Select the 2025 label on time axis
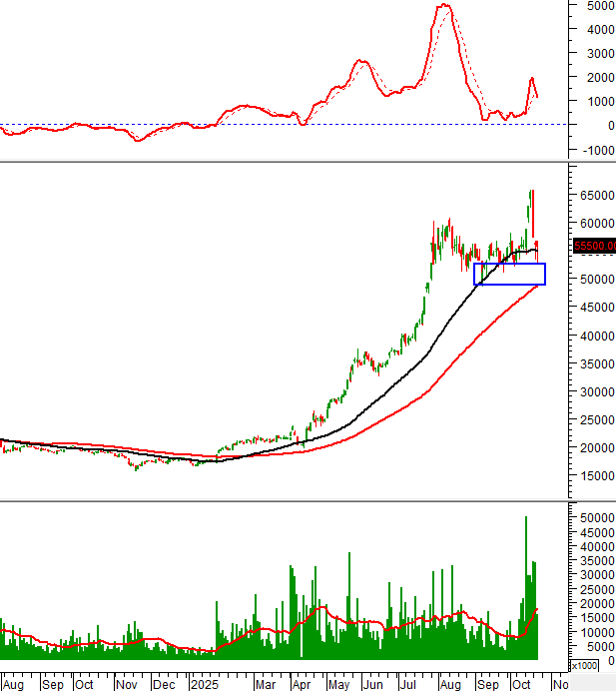The width and height of the screenshot is (616, 691). pyautogui.click(x=204, y=684)
